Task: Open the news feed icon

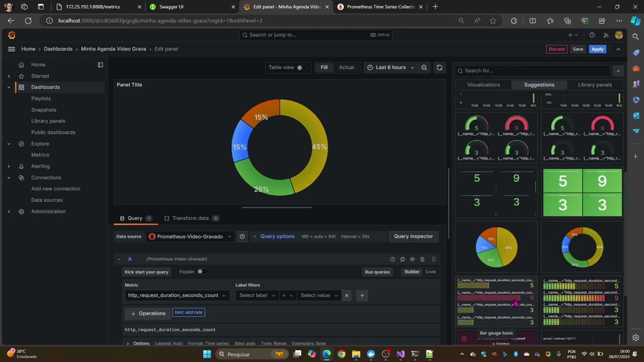Action: 606,35
